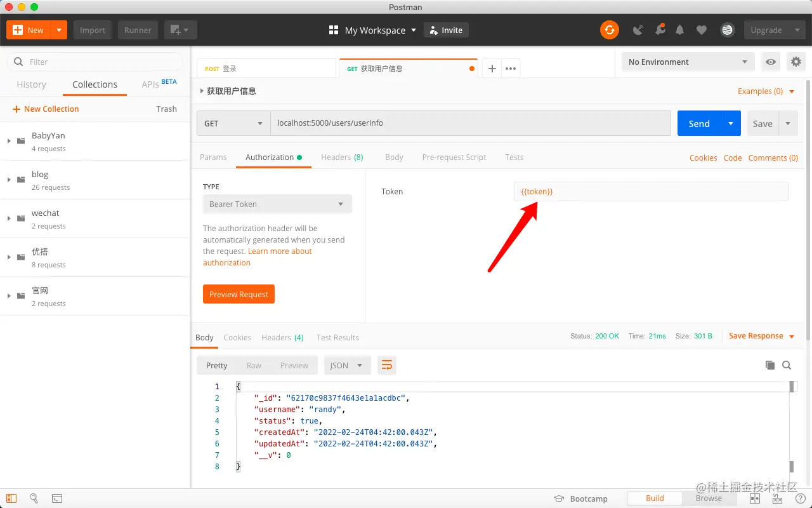
Task: Open the response Headers (4) tab
Action: pyautogui.click(x=282, y=337)
